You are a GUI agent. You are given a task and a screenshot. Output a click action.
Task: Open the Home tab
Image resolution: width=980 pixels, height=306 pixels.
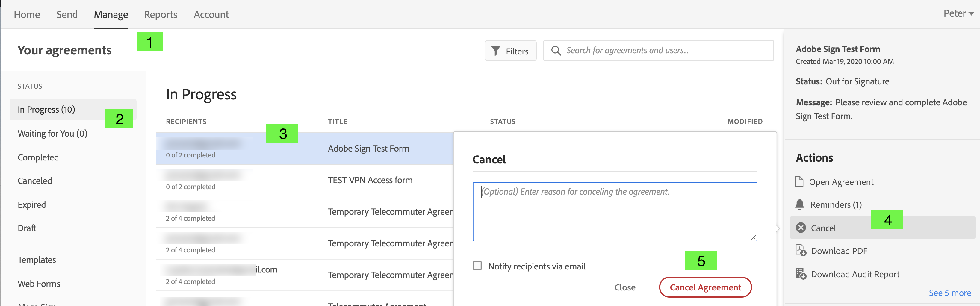(27, 14)
